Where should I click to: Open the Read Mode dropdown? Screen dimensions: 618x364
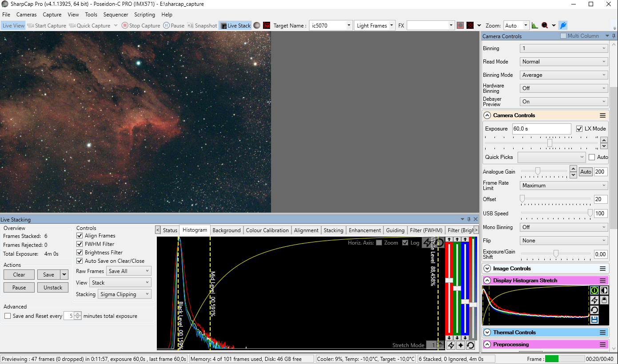pos(564,62)
